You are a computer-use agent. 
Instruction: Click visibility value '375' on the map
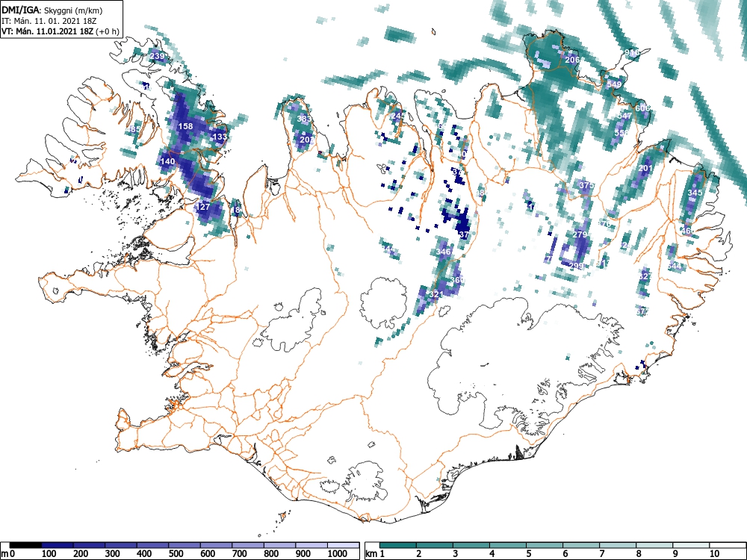[586, 184]
